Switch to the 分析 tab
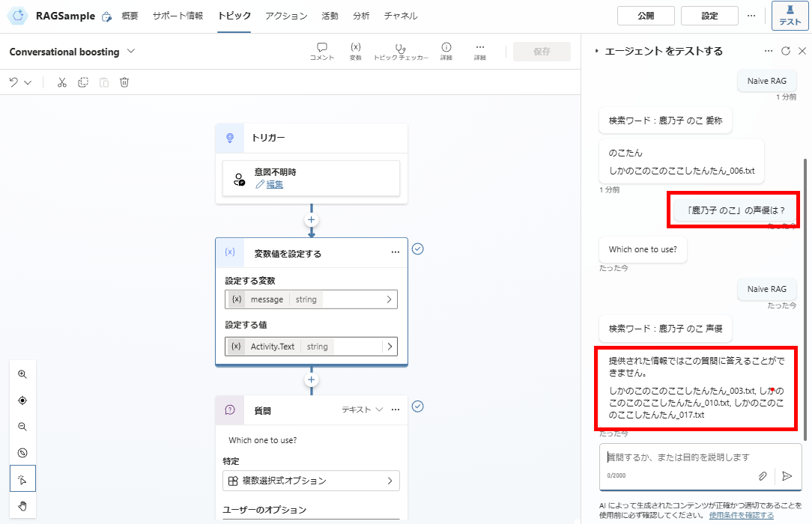 [x=361, y=15]
